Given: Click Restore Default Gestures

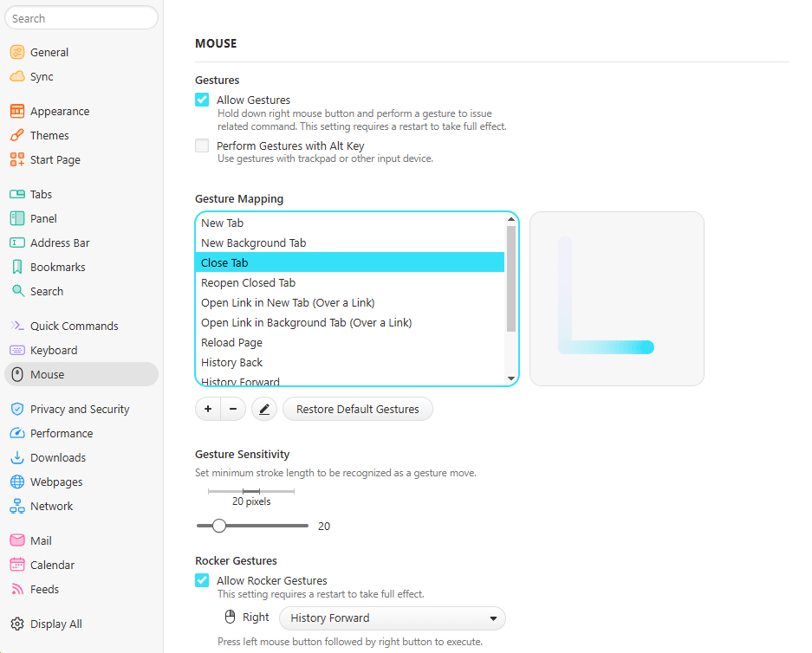Looking at the screenshot, I should (357, 408).
